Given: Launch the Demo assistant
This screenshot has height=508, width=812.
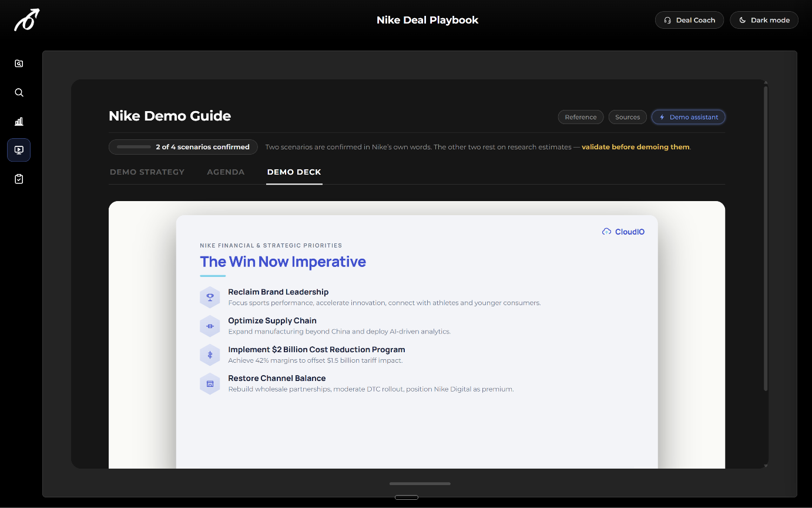Looking at the screenshot, I should coord(689,117).
